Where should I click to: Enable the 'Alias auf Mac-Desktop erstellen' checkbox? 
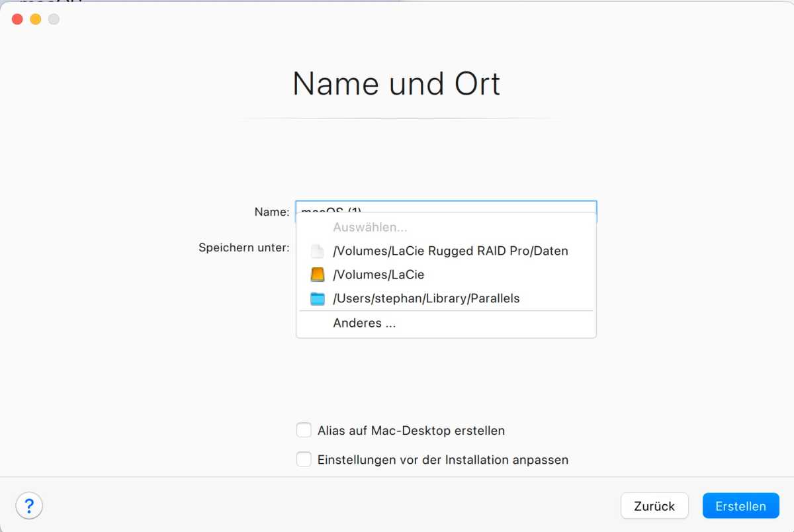pyautogui.click(x=304, y=430)
